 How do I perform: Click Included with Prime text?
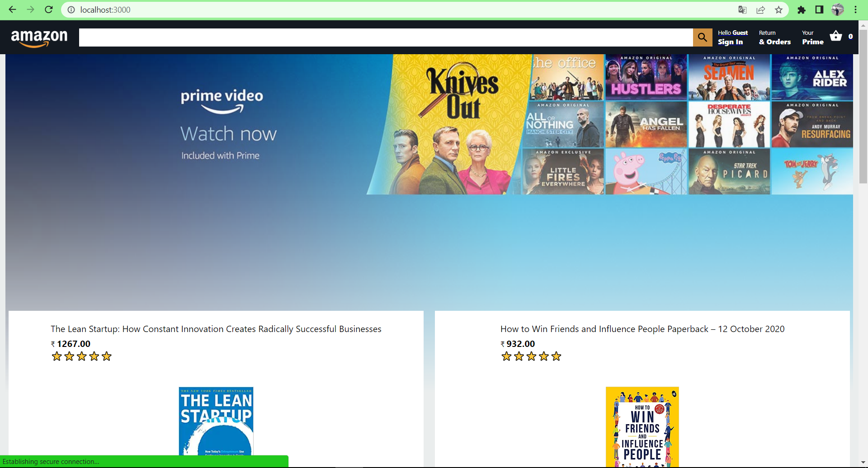220,155
